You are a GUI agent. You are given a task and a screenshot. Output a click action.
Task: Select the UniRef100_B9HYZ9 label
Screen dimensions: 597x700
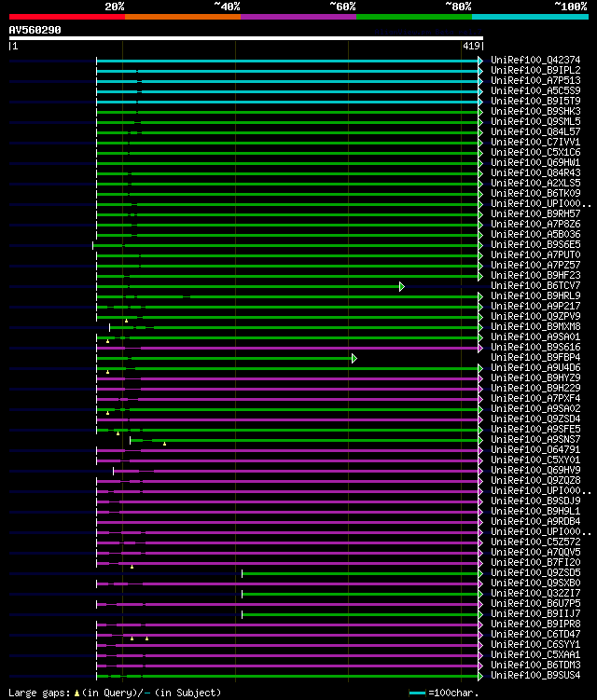(x=535, y=378)
